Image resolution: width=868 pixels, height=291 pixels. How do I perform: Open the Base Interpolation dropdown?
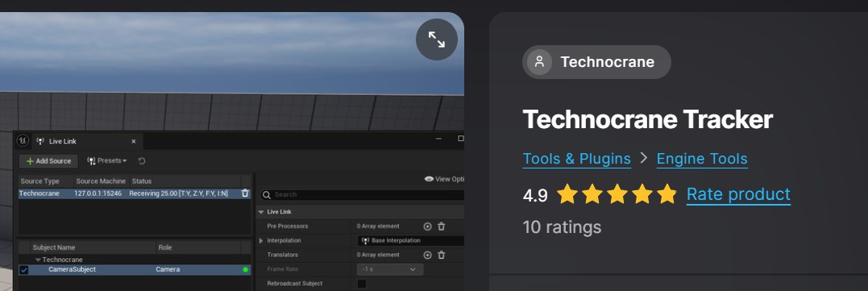pyautogui.click(x=411, y=241)
